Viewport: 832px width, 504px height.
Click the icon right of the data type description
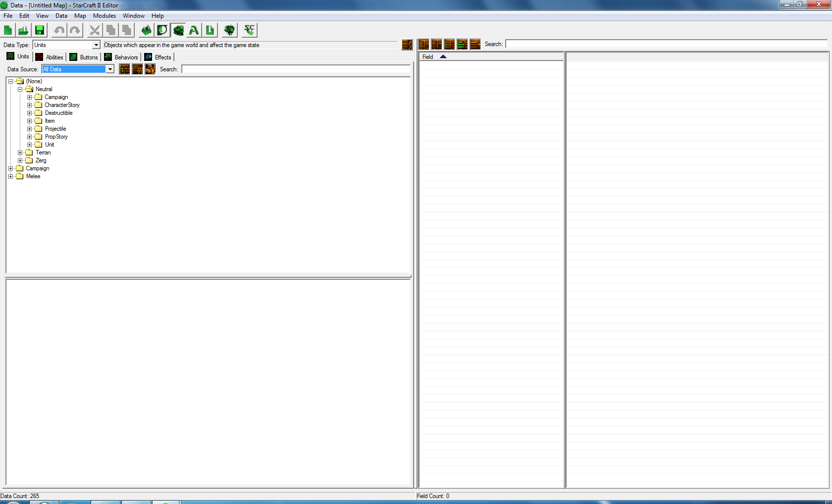(407, 45)
